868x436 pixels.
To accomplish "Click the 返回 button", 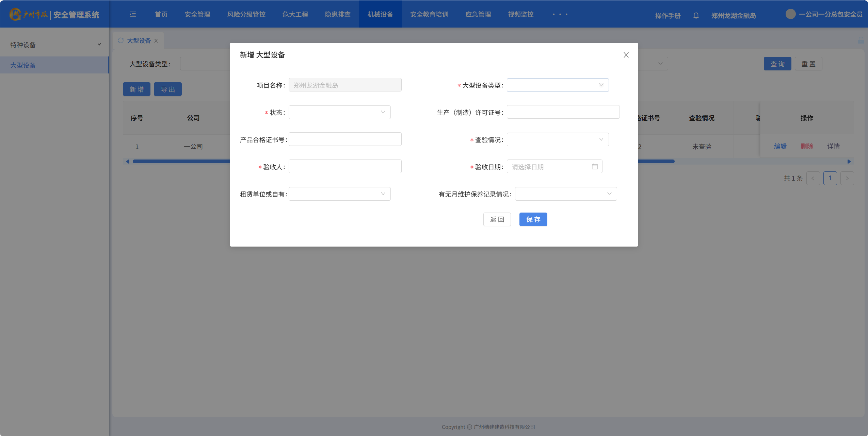I will (497, 219).
